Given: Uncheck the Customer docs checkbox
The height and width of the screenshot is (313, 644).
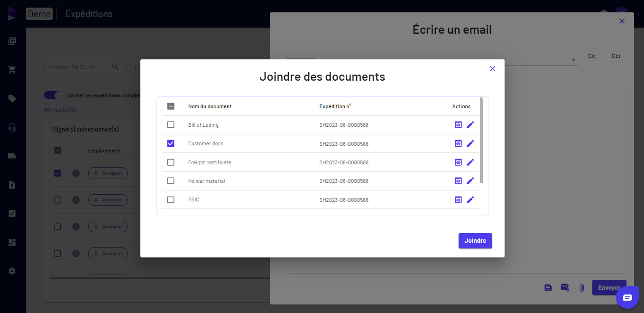Looking at the screenshot, I should pyautogui.click(x=171, y=143).
